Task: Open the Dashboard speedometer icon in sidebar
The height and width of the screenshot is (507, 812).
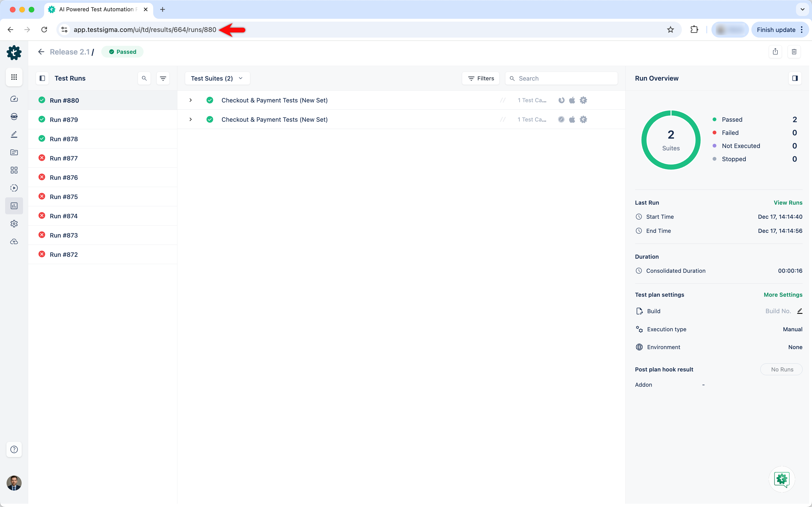Action: pyautogui.click(x=14, y=99)
